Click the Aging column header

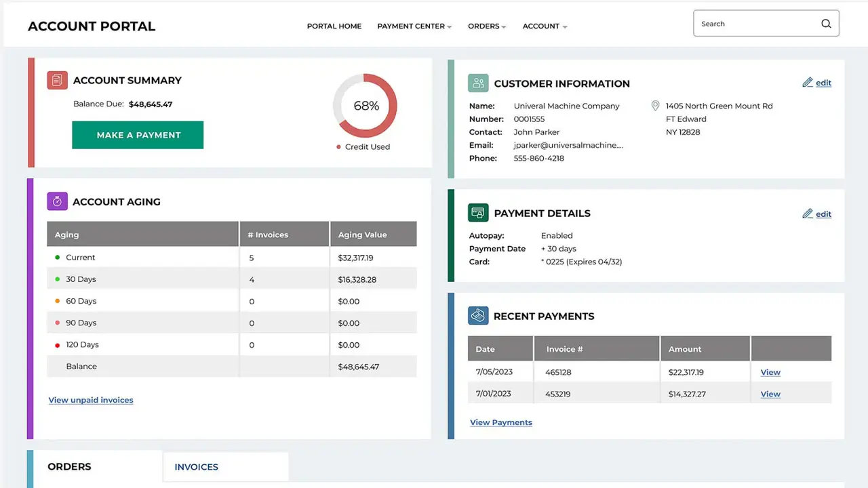pos(142,235)
